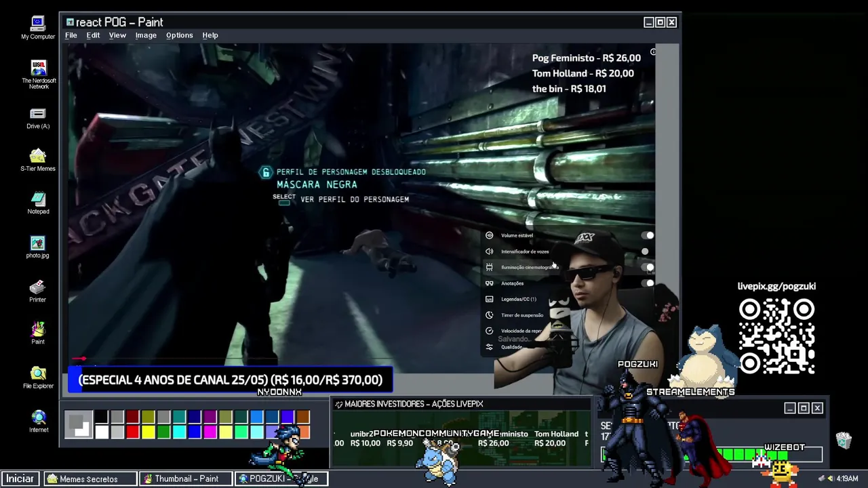Viewport: 868px width, 488px height.
Task: Click the Volume estável waveform icon
Action: pos(489,235)
